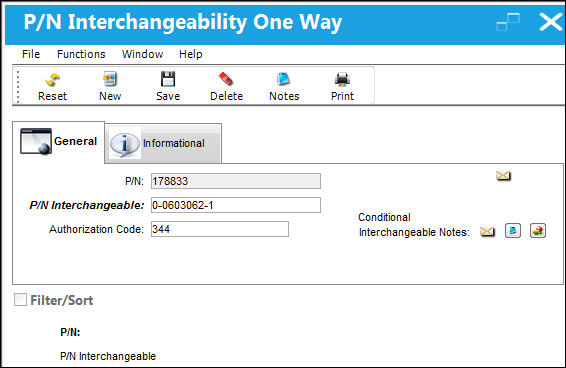Click the toolbar drag handle dots

click(18, 87)
